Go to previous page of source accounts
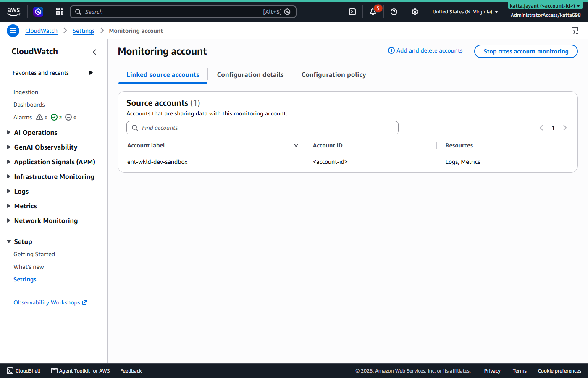This screenshot has height=378, width=588. pos(541,128)
